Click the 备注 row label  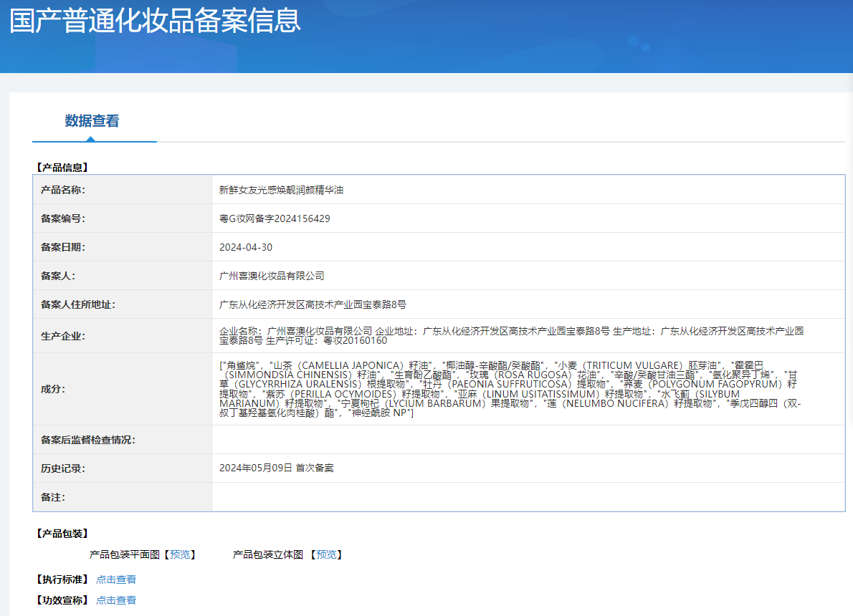click(53, 498)
